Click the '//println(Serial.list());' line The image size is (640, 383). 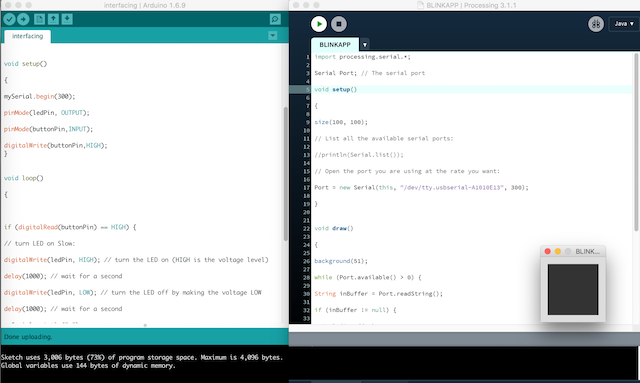[359, 155]
